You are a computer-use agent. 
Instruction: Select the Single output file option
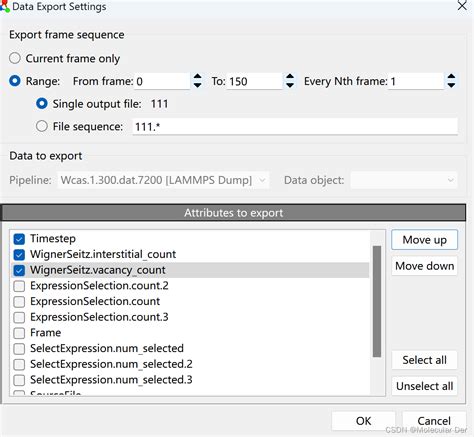pyautogui.click(x=42, y=104)
